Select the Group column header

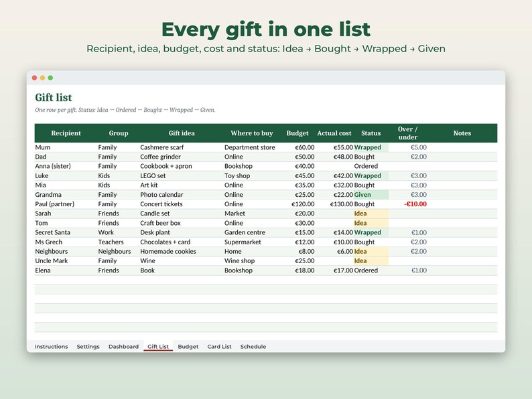[119, 133]
